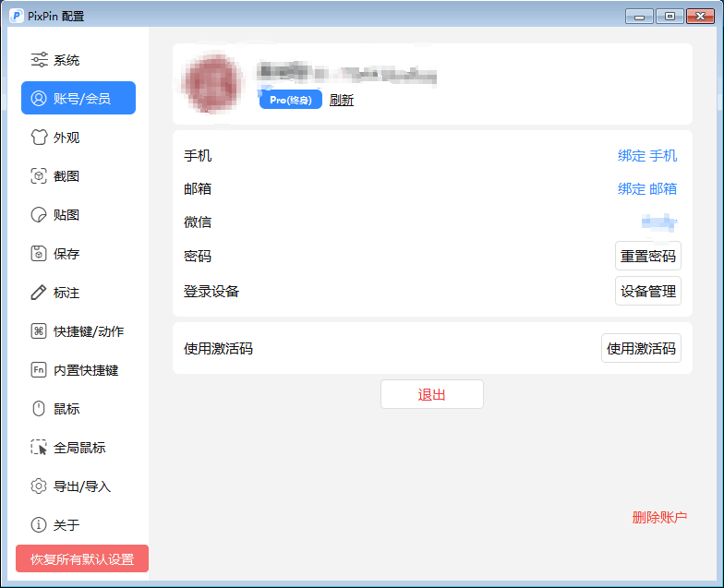The width and height of the screenshot is (724, 588).
Task: Click 删除账户 red link
Action: click(x=659, y=517)
